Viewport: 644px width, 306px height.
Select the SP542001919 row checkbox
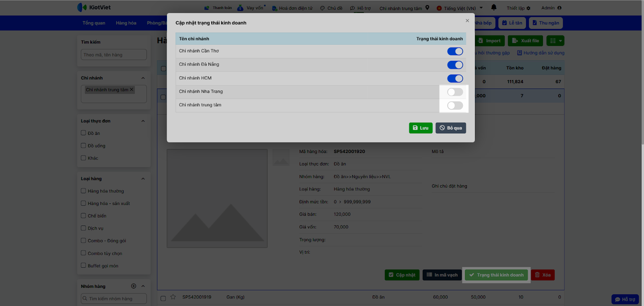[163, 298]
